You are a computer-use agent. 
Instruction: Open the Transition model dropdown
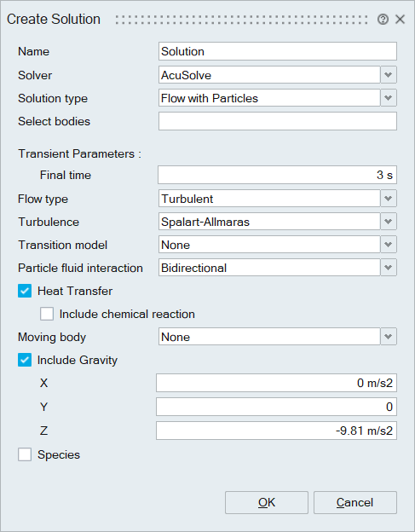[x=389, y=245]
